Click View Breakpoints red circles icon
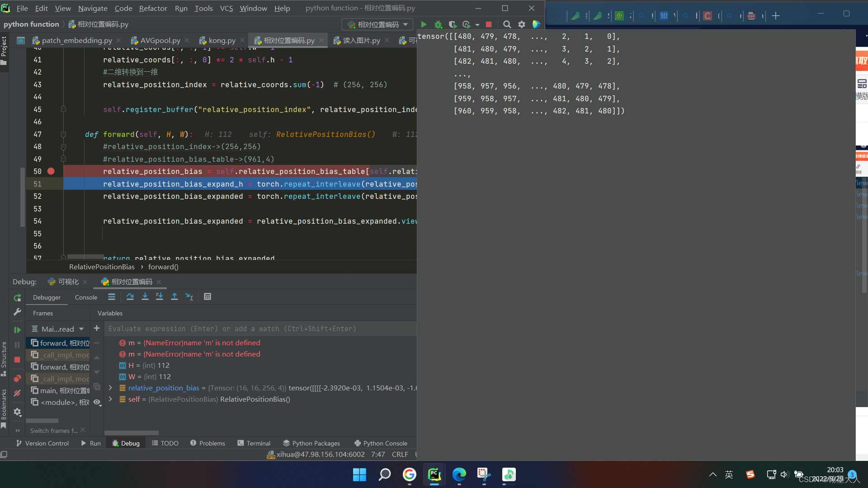 [x=17, y=378]
